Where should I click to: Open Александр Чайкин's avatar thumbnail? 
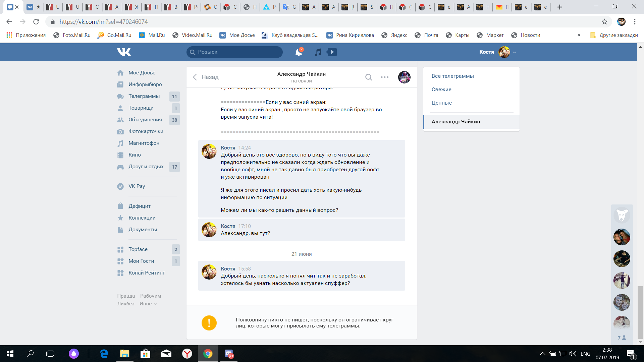click(x=404, y=77)
